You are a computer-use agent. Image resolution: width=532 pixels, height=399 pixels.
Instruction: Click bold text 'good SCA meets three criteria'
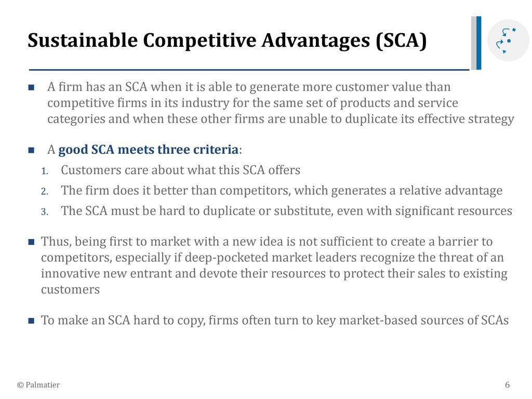pyautogui.click(x=148, y=150)
